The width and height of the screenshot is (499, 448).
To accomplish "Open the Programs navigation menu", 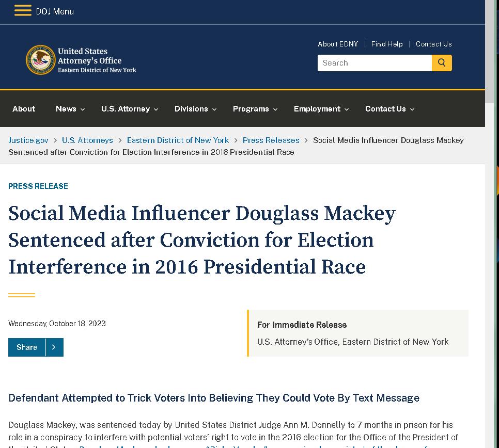I will [x=255, y=109].
